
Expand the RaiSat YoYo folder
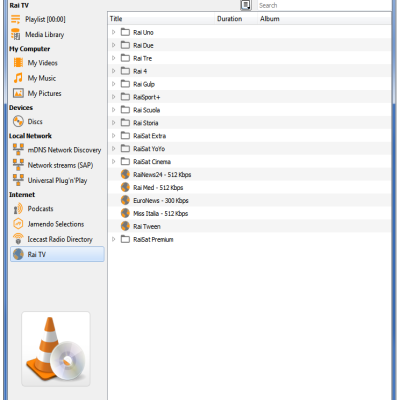pos(113,149)
